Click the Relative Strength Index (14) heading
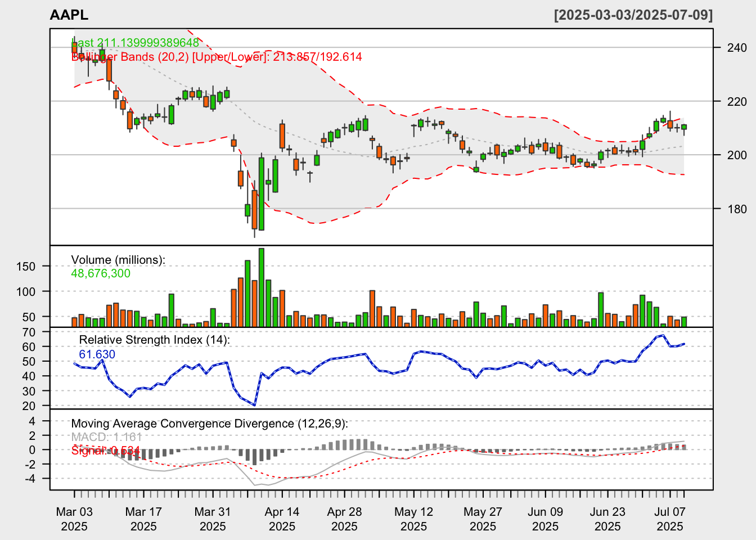 (155, 340)
